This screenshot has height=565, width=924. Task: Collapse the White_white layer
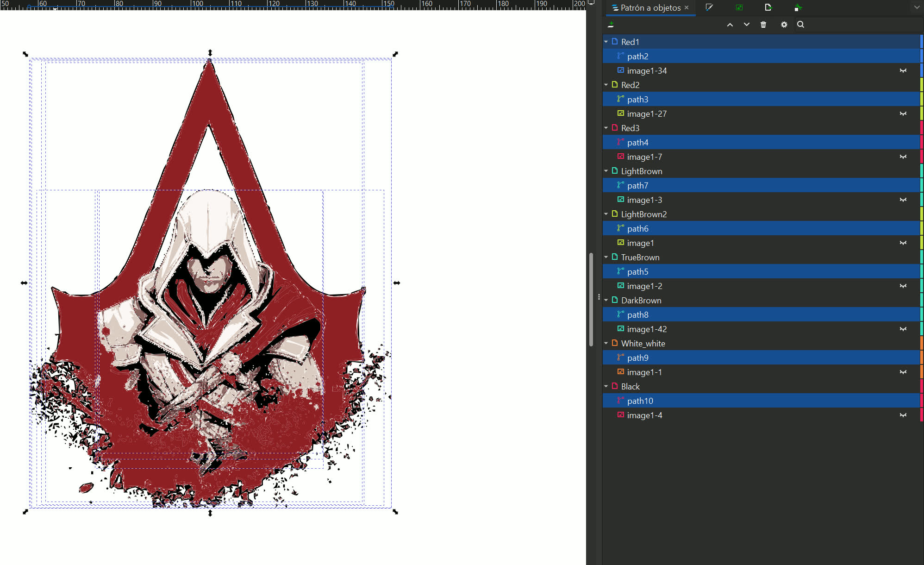tap(606, 343)
